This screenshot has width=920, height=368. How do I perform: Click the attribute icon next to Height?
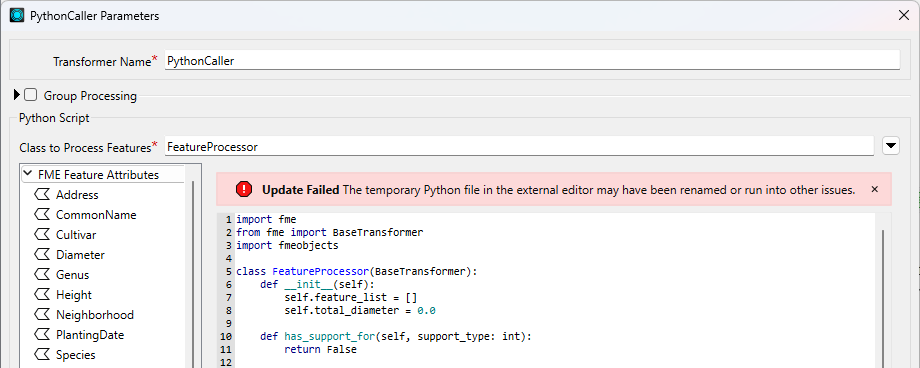[42, 295]
